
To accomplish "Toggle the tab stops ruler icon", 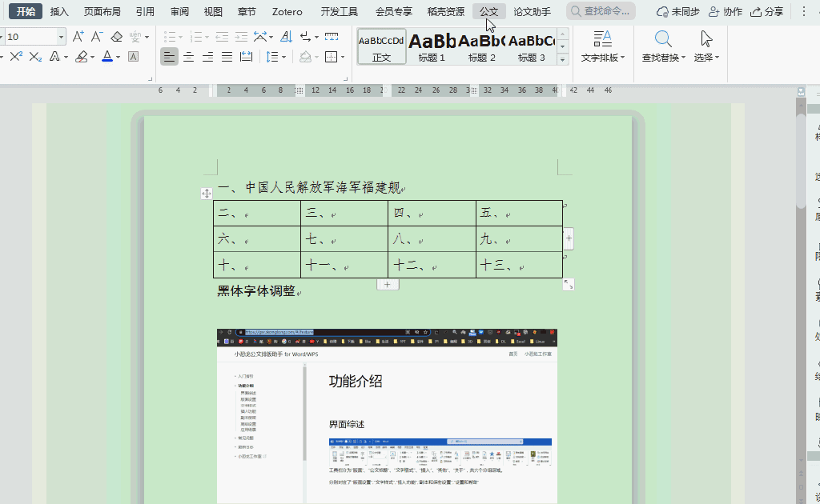I will click(332, 37).
